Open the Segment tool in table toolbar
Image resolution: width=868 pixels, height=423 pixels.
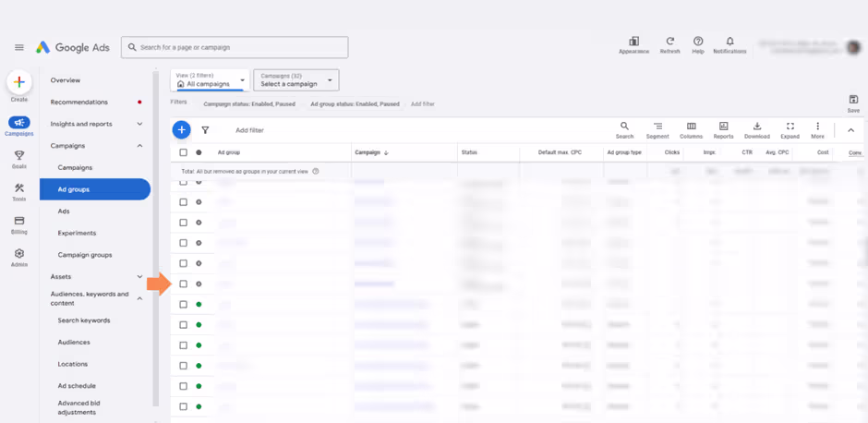coord(657,129)
